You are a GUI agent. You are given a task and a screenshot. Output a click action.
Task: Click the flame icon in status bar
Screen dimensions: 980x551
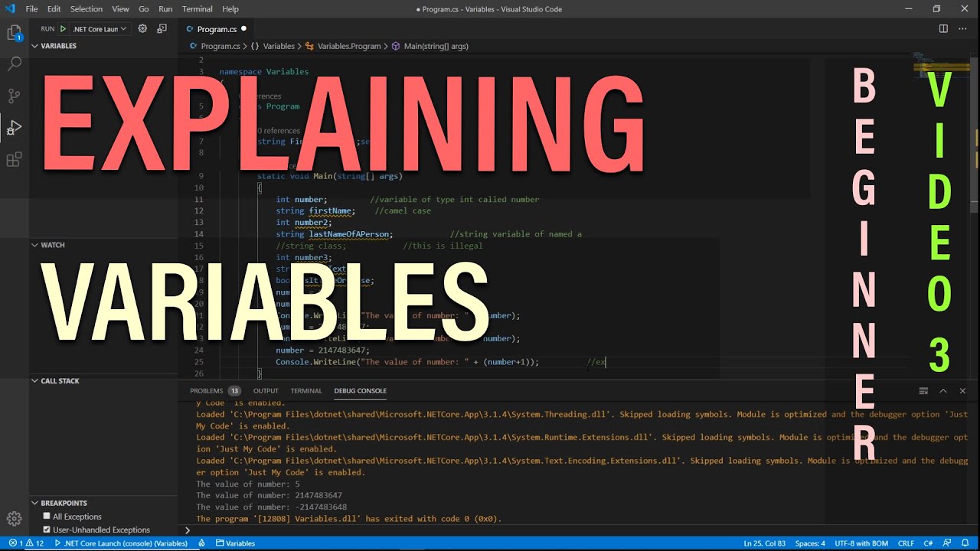click(x=201, y=543)
